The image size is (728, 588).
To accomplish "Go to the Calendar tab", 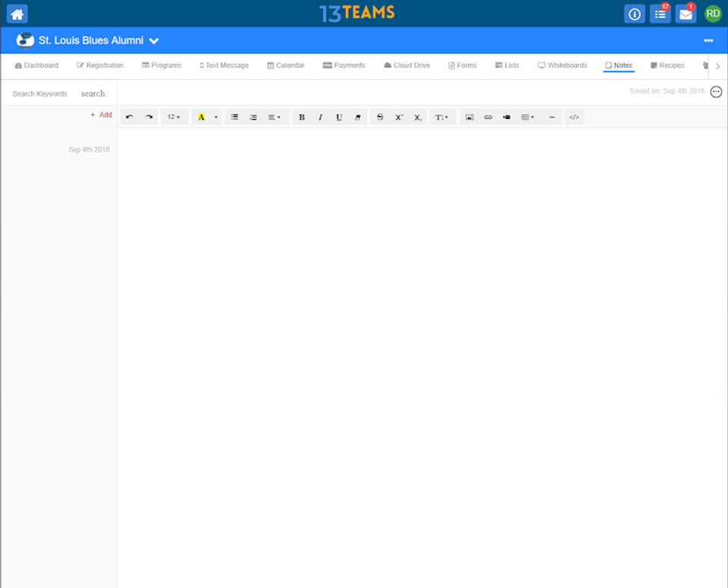I will 286,65.
